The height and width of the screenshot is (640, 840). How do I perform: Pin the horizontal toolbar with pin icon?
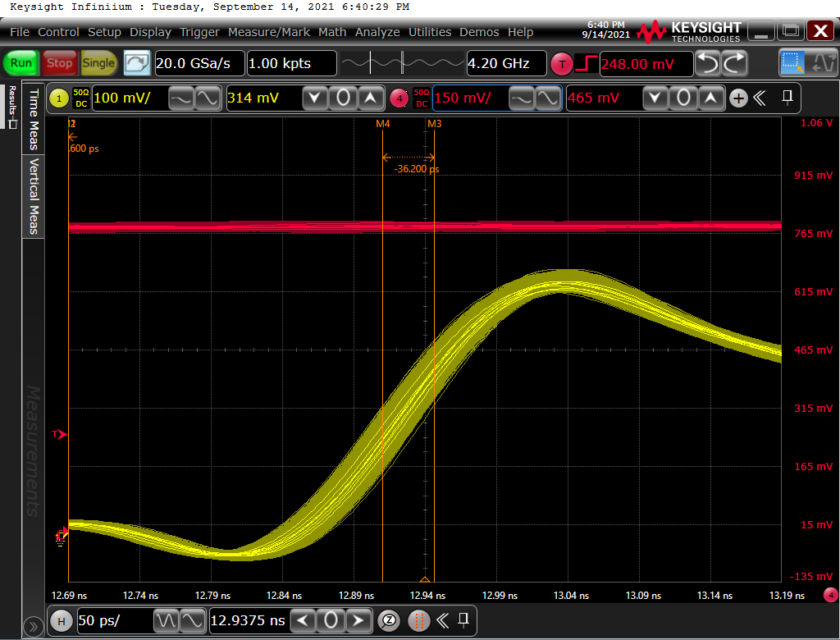pos(463,619)
